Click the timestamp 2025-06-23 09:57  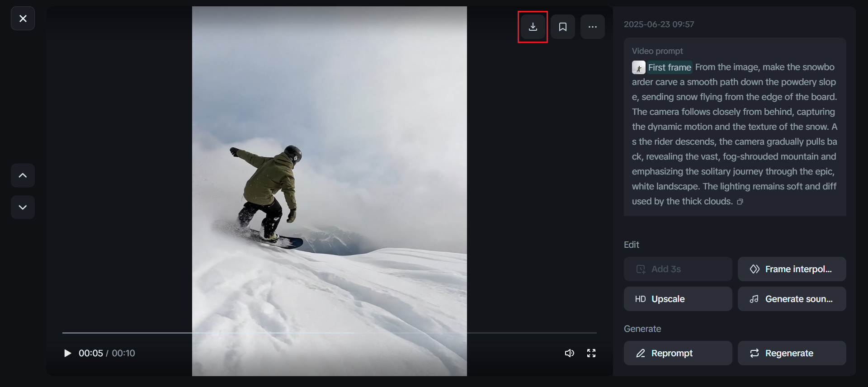click(659, 24)
